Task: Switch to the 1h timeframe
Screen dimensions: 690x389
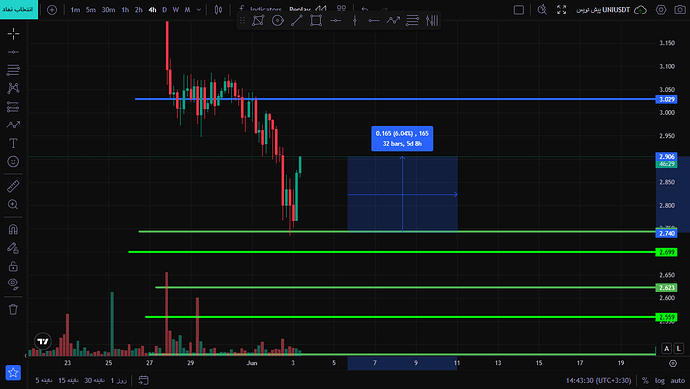Action: 125,10
